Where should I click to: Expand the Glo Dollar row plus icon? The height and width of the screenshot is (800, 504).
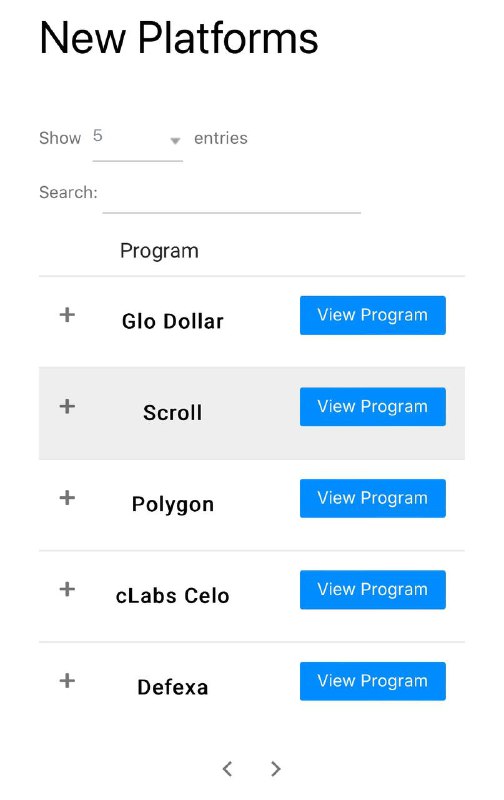click(67, 315)
